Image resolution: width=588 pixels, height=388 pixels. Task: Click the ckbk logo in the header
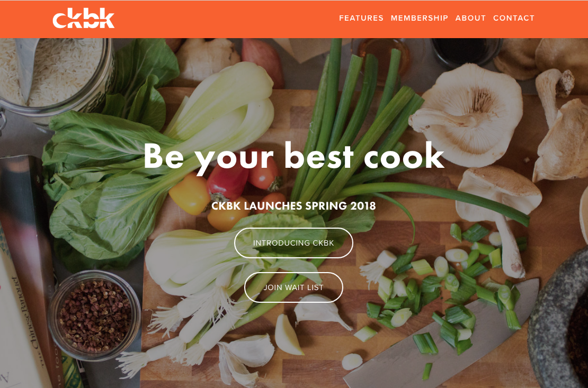pyautogui.click(x=83, y=19)
